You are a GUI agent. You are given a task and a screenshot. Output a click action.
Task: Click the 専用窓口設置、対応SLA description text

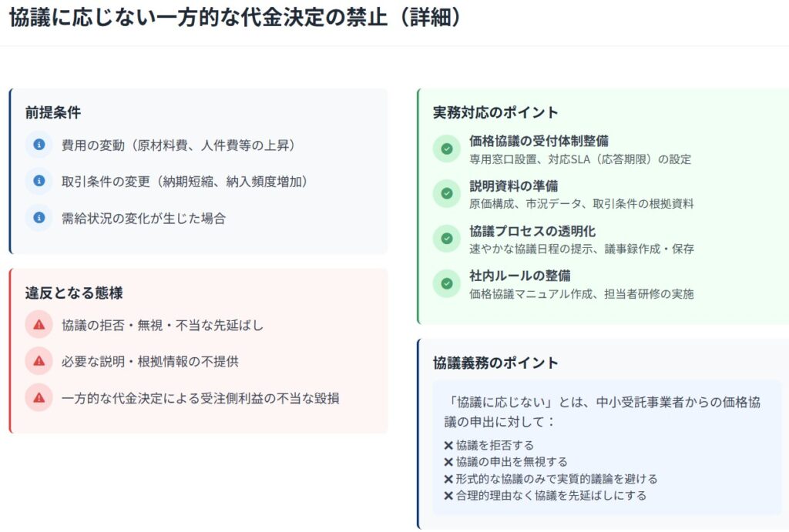tap(579, 159)
